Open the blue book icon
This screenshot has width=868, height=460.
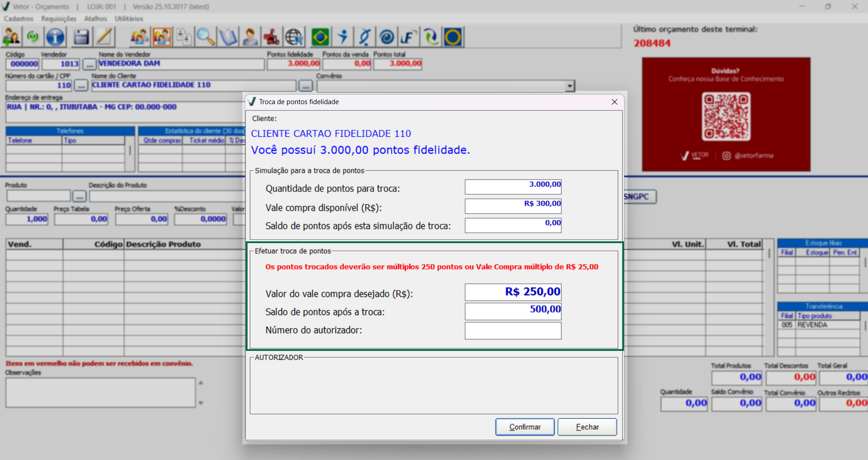click(x=228, y=37)
